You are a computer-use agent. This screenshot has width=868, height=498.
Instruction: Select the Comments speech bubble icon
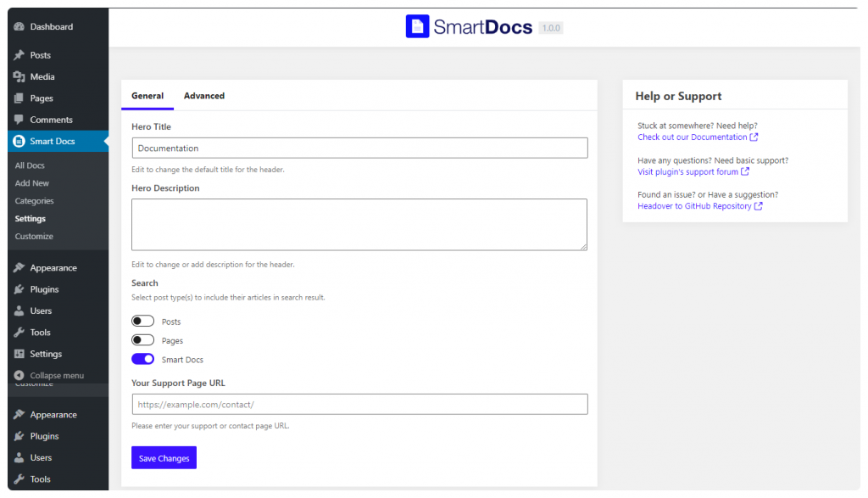point(19,120)
